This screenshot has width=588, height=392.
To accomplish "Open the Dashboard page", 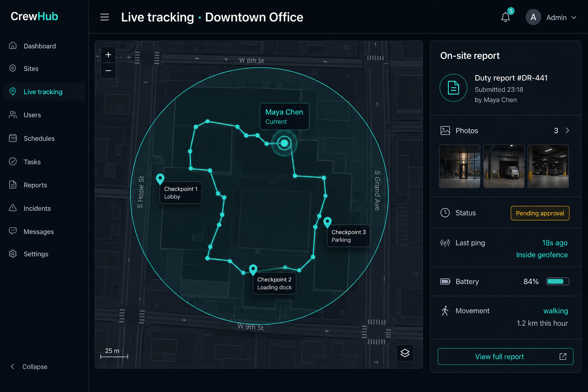I will click(44, 46).
